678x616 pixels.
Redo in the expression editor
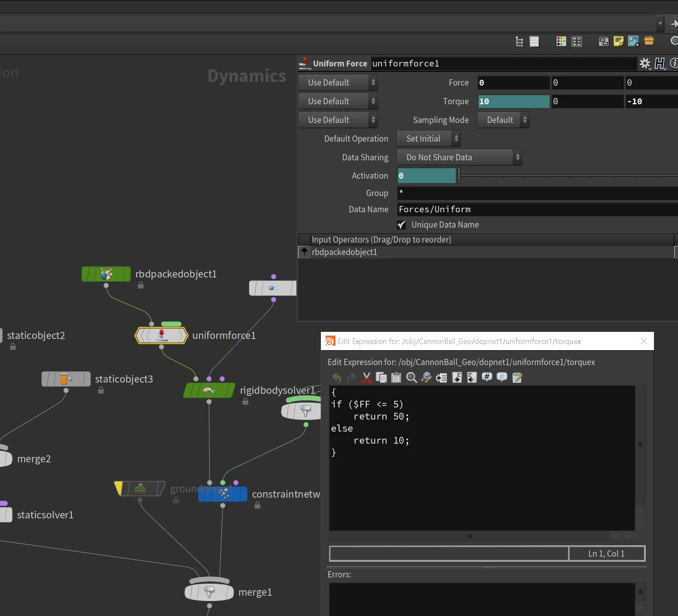click(351, 378)
